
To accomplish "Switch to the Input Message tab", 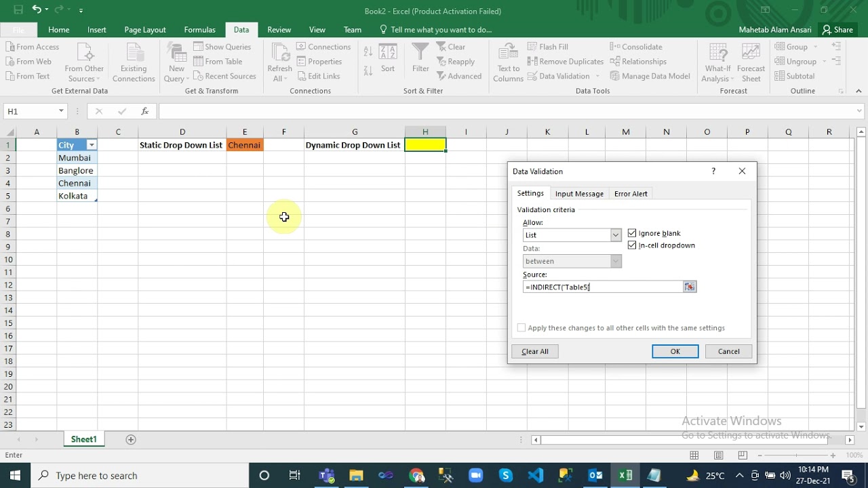I will coord(579,194).
